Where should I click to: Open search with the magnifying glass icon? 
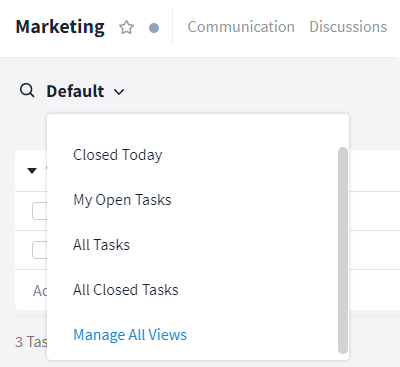[x=27, y=90]
